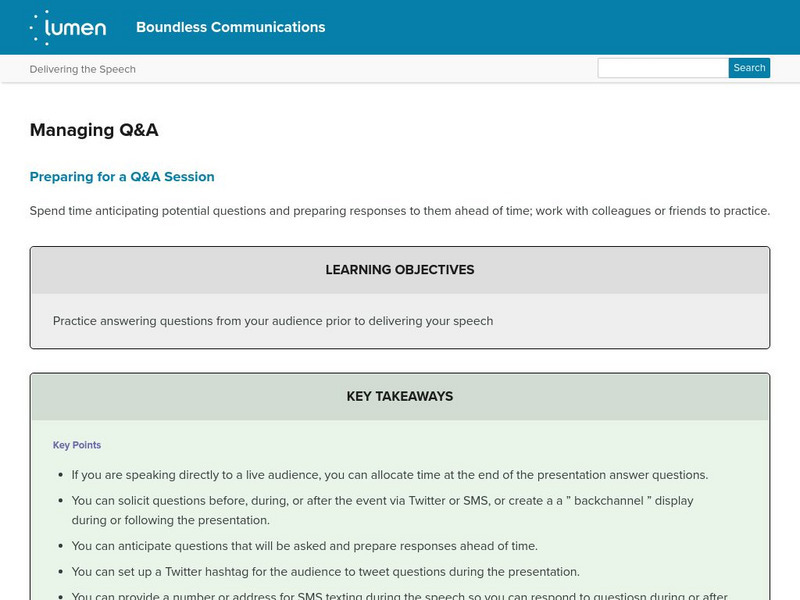
Task: Click the Lumen dotted-swirl logo icon
Action: click(x=42, y=27)
